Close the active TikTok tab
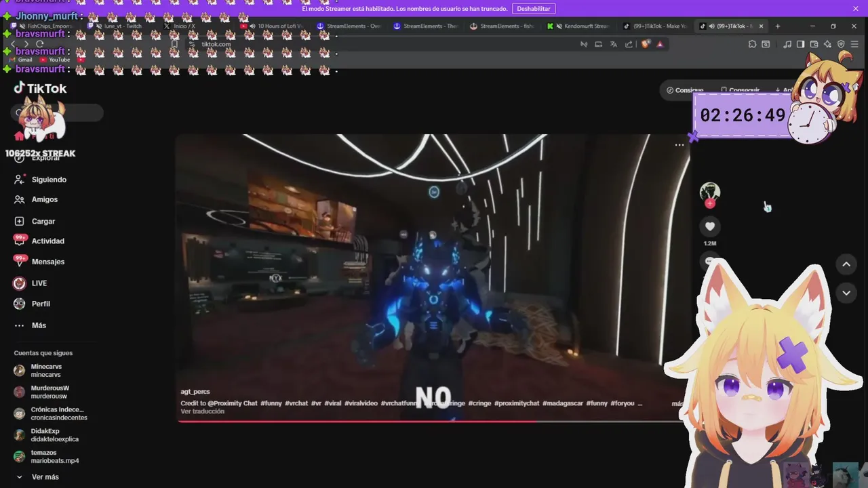The width and height of the screenshot is (868, 488). tap(761, 26)
